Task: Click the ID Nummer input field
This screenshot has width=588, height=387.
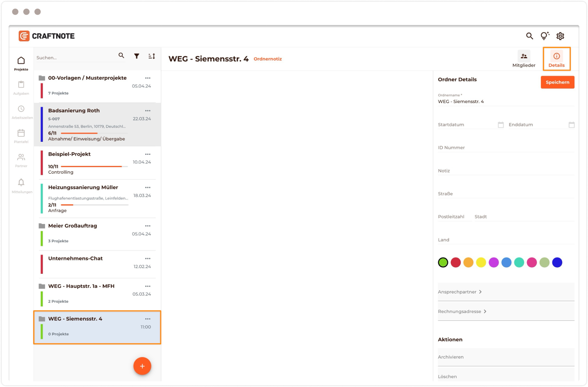Action: [x=506, y=148]
